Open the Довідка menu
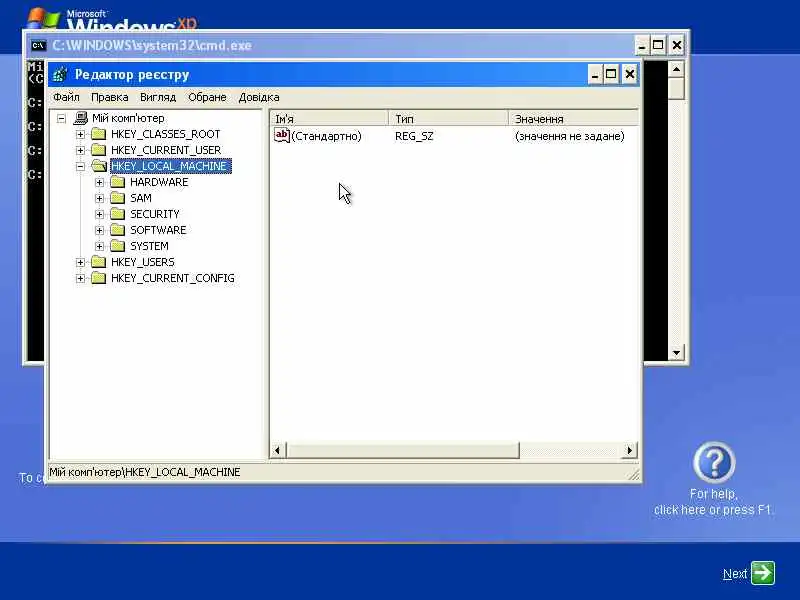The width and height of the screenshot is (800, 600). pyautogui.click(x=259, y=97)
